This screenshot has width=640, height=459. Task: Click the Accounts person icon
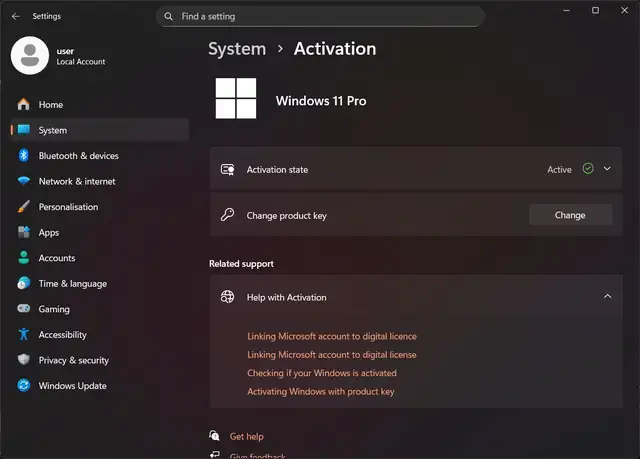tap(24, 257)
